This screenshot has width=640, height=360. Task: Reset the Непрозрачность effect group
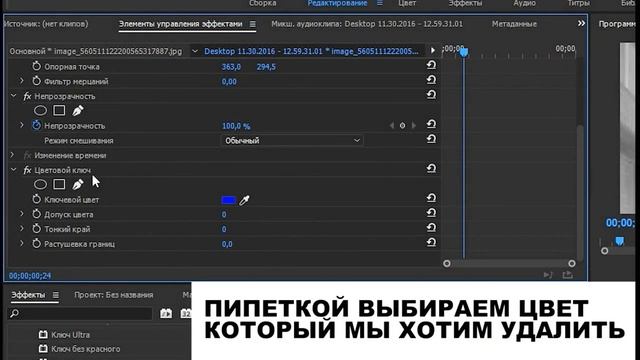click(431, 95)
